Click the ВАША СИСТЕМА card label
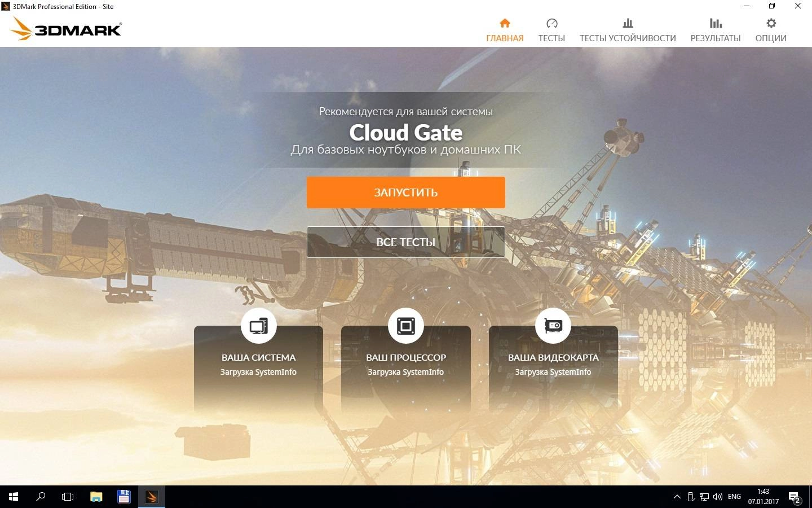The width and height of the screenshot is (812, 508). coord(258,357)
